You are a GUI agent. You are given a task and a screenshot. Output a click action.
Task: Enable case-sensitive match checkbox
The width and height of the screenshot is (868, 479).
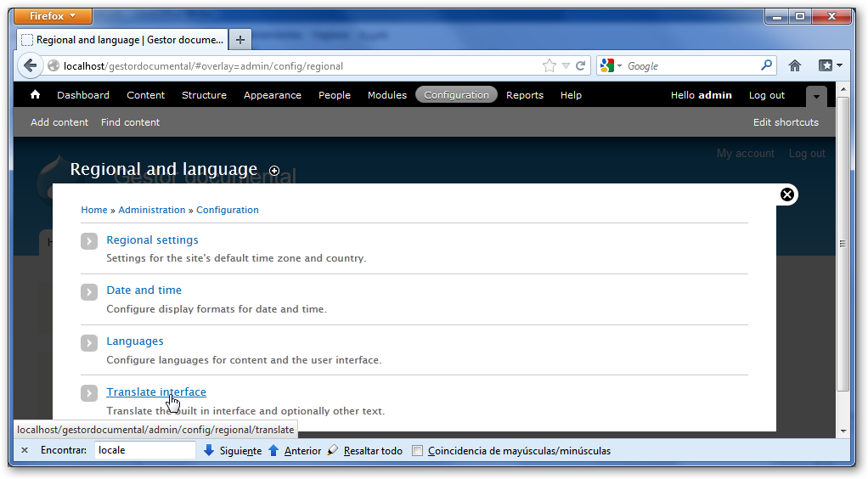coord(417,451)
